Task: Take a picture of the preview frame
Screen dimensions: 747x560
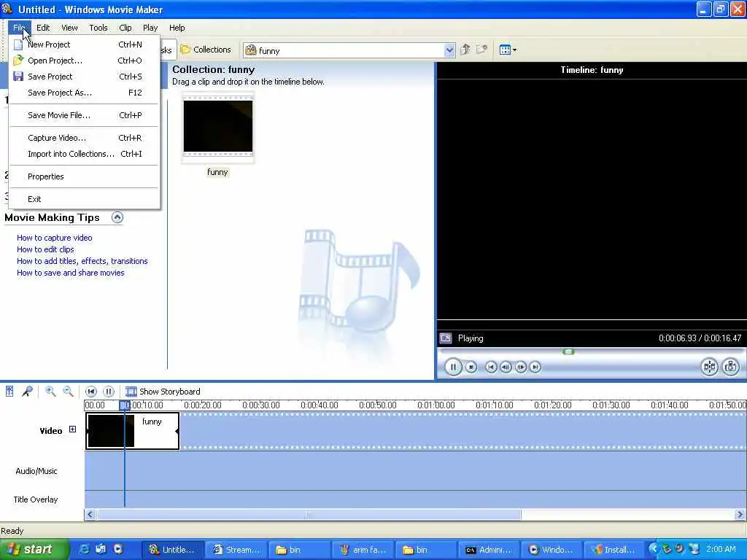Action: 731,367
